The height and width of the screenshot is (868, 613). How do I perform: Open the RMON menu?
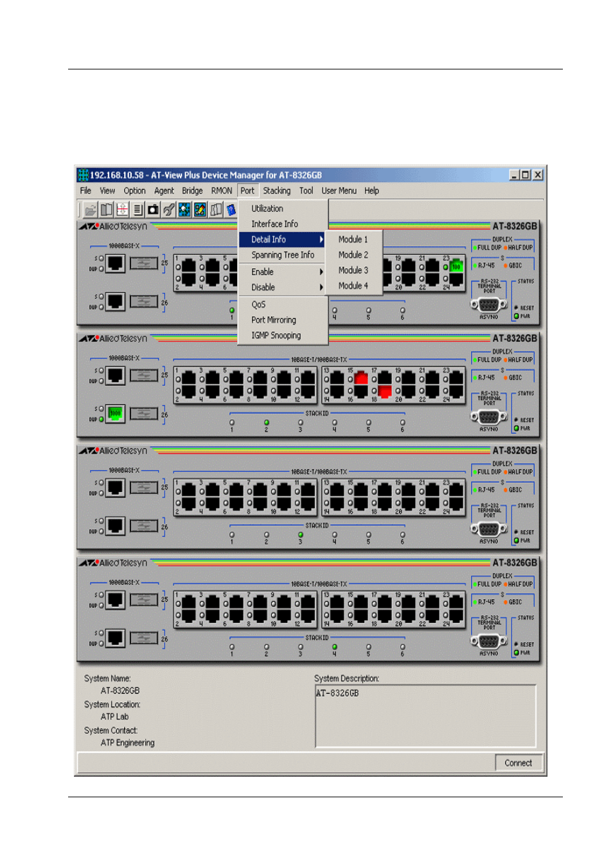tap(222, 191)
